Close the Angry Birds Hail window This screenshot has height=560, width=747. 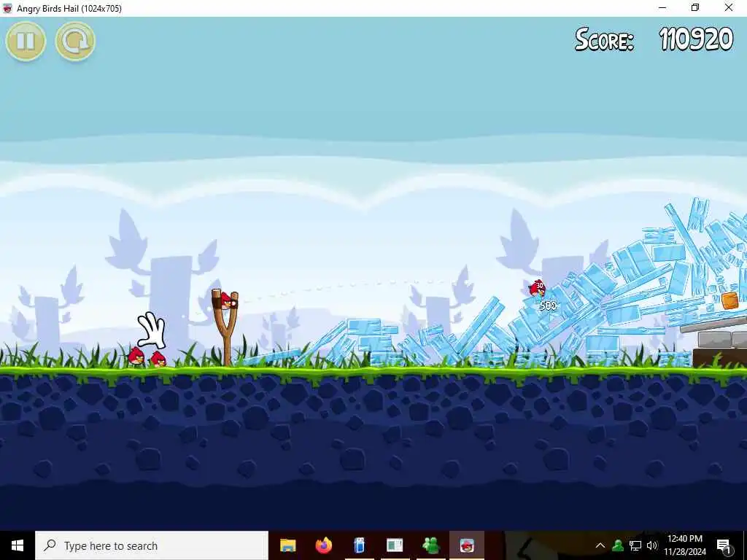tap(729, 8)
